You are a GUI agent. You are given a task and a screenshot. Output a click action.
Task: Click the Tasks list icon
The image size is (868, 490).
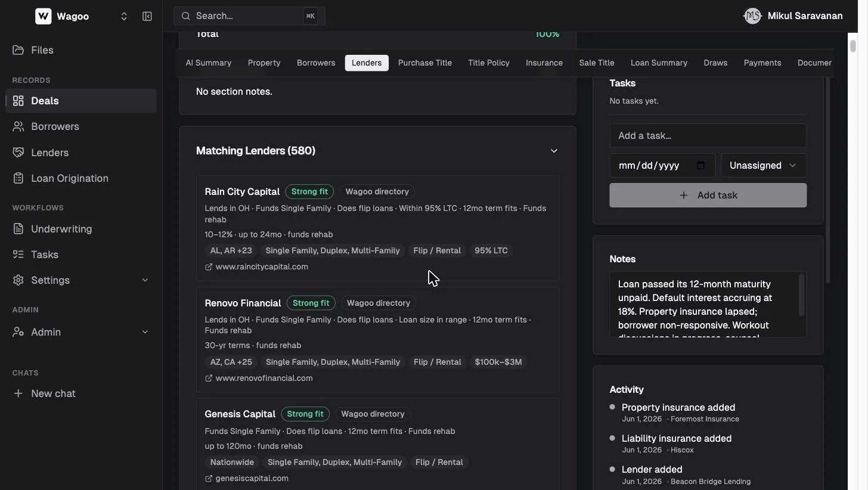tap(18, 255)
